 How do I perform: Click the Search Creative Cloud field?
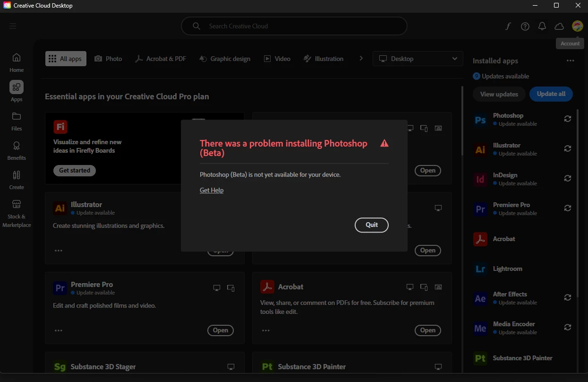click(294, 26)
